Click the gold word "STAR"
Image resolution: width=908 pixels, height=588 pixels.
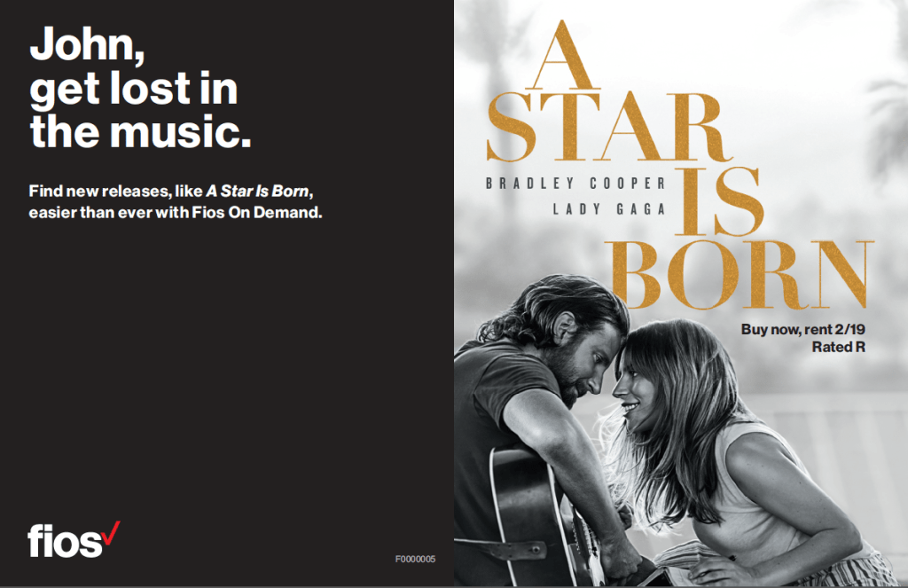607,126
